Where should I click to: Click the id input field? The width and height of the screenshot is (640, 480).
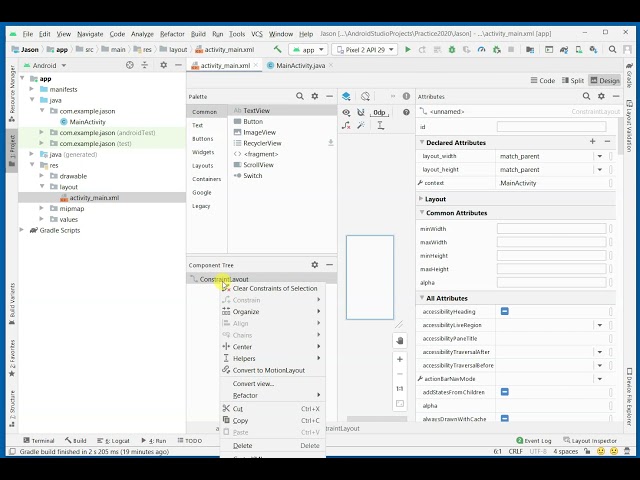click(x=551, y=127)
